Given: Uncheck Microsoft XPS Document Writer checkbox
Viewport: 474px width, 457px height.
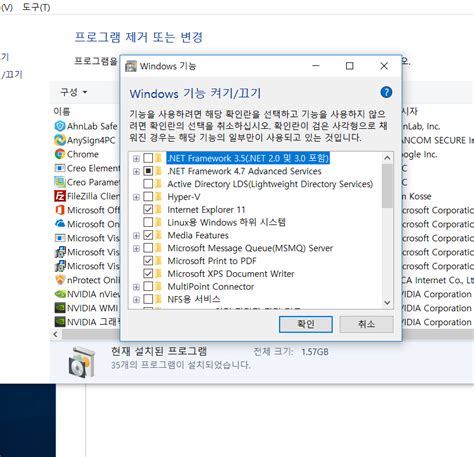Looking at the screenshot, I should tap(148, 274).
